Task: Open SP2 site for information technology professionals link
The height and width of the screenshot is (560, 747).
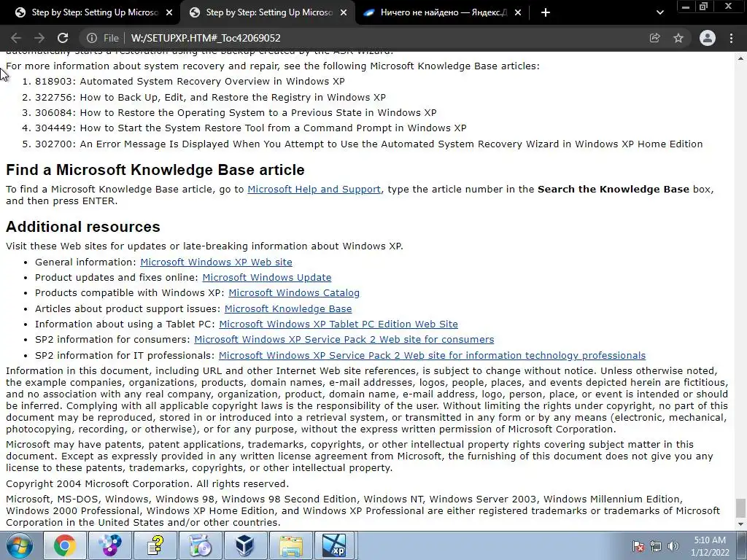Action: (x=432, y=355)
